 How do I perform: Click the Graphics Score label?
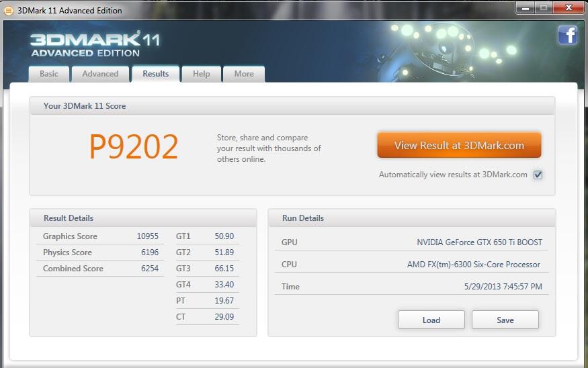coord(70,236)
